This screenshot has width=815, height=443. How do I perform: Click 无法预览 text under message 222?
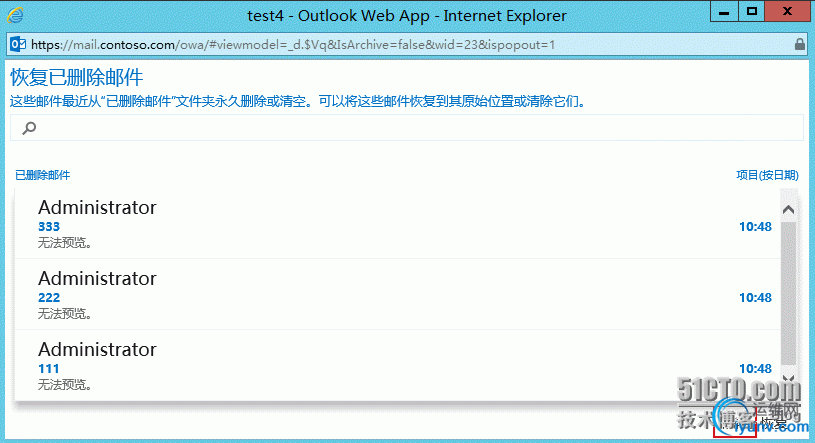(64, 314)
